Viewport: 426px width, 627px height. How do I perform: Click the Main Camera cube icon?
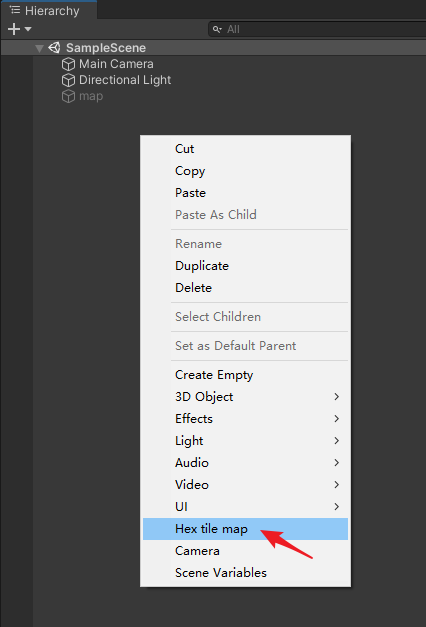[68, 64]
